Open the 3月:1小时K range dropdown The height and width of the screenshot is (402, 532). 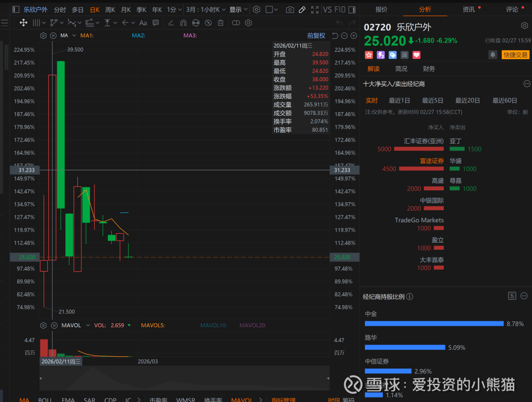point(205,9)
